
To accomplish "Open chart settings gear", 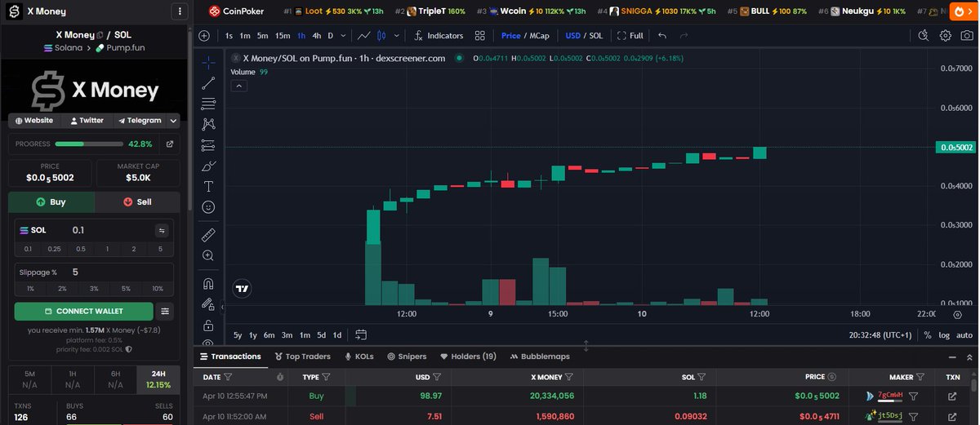I will click(x=946, y=36).
